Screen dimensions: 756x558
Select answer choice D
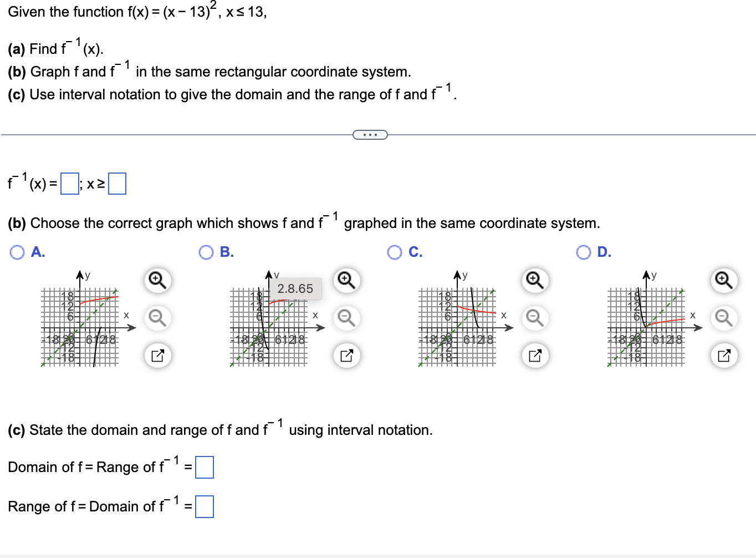click(583, 252)
